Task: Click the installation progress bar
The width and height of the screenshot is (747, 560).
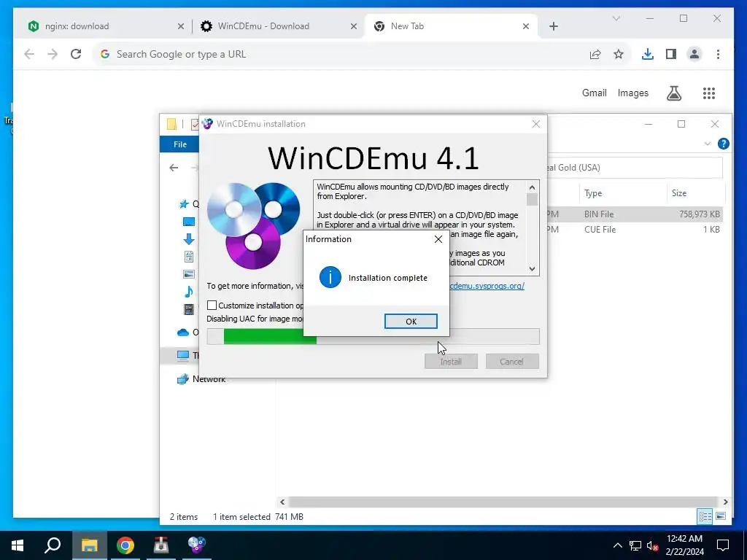Action: (373, 336)
